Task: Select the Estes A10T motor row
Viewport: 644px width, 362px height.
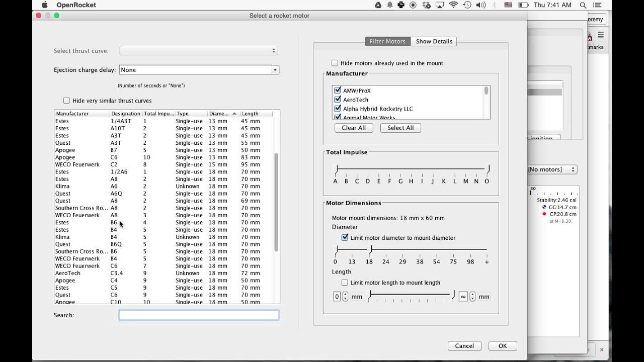Action: pyautogui.click(x=164, y=128)
